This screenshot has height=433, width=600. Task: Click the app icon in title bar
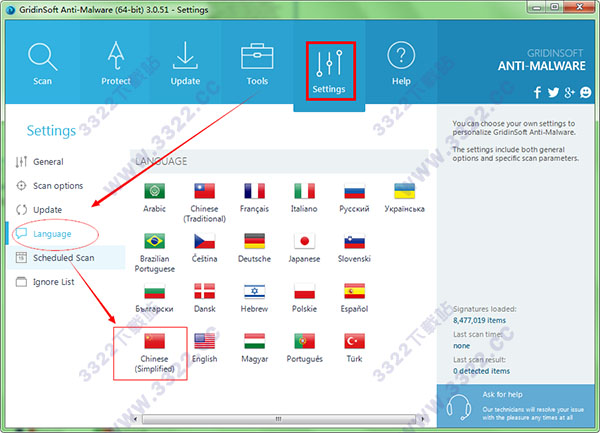click(11, 10)
